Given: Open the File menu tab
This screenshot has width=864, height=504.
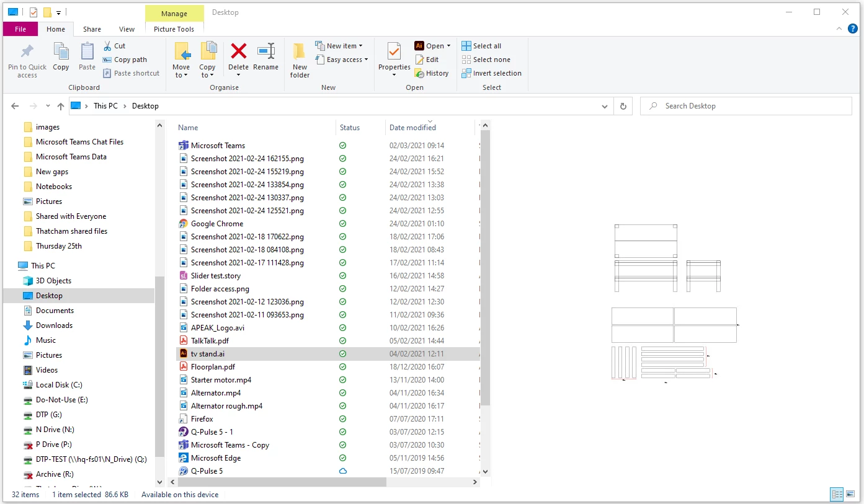Looking at the screenshot, I should coord(20,29).
